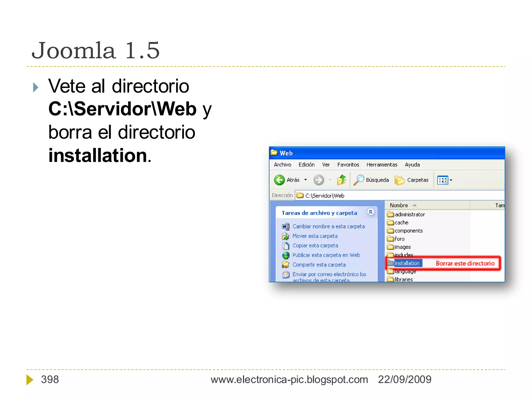Click the Web window title bar folder icon
532x399 pixels.
[x=274, y=153]
